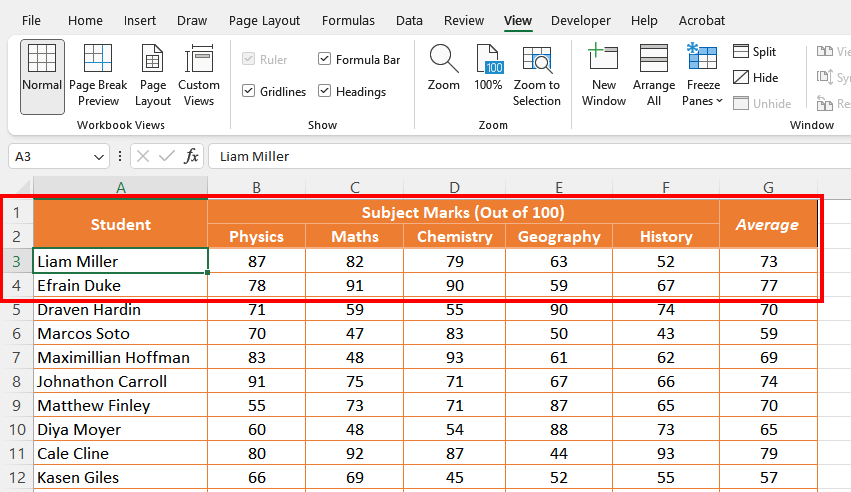The width and height of the screenshot is (851, 492).
Task: Open the Formulas ribbon tab
Action: pos(350,20)
